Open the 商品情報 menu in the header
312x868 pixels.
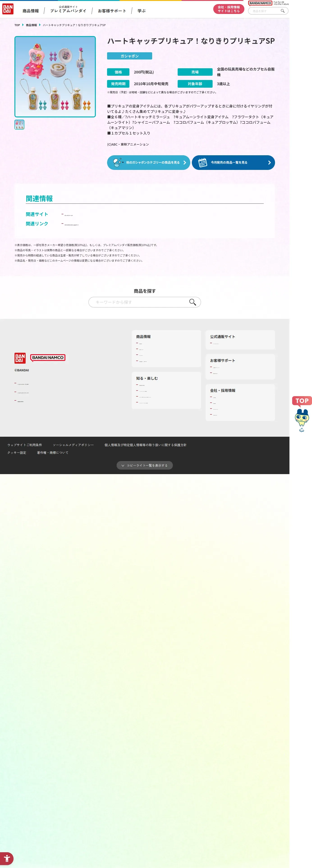[x=31, y=11]
